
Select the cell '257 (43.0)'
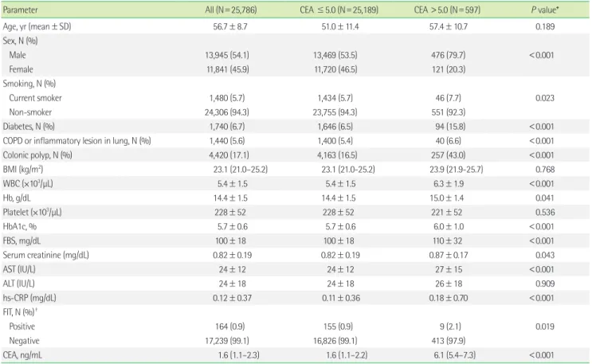(x=448, y=155)
